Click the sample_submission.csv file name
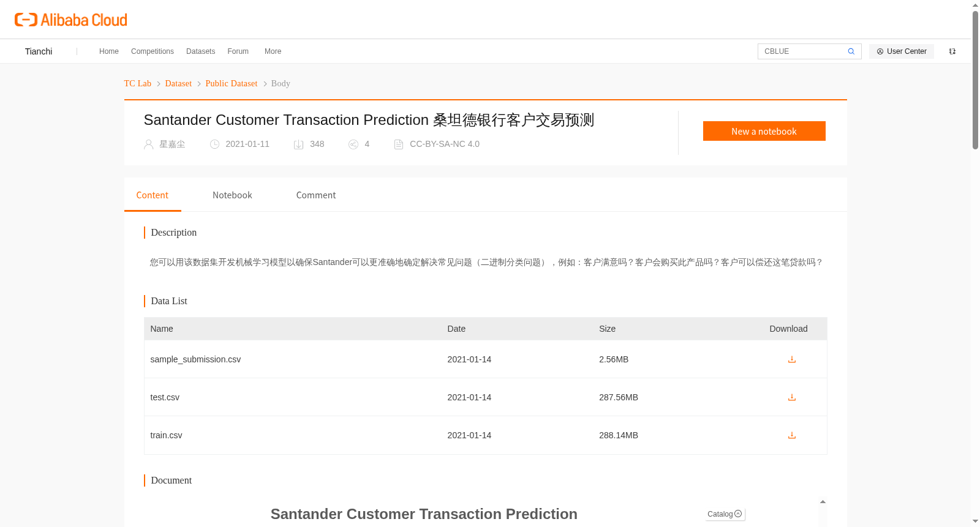The image size is (980, 527). pos(195,359)
